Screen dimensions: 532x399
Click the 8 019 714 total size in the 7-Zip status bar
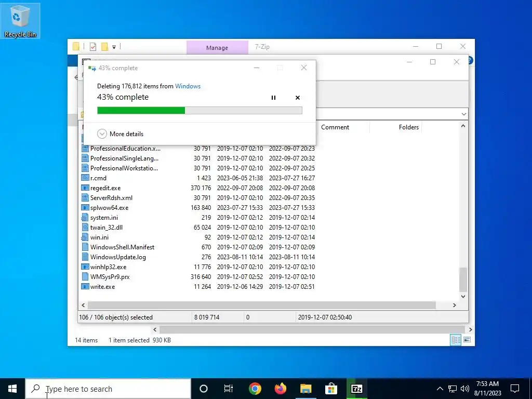pyautogui.click(x=207, y=317)
